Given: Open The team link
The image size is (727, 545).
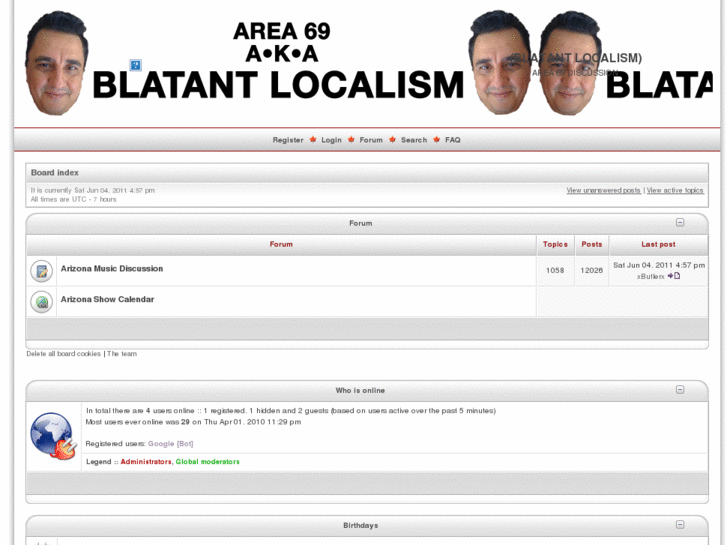Looking at the screenshot, I should [122, 354].
